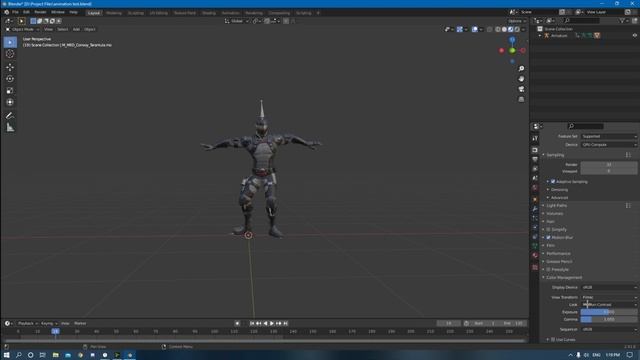
Task: Open the Playback menu in timeline
Action: tap(27, 323)
